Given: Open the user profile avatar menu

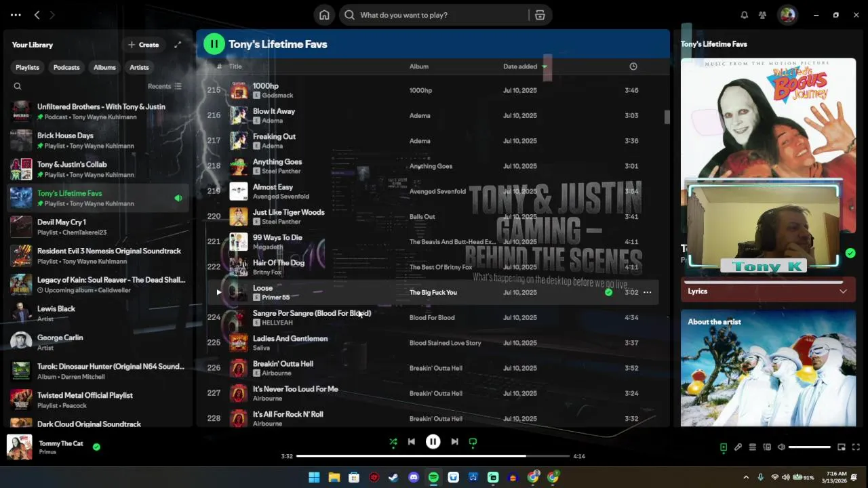Looking at the screenshot, I should point(787,15).
